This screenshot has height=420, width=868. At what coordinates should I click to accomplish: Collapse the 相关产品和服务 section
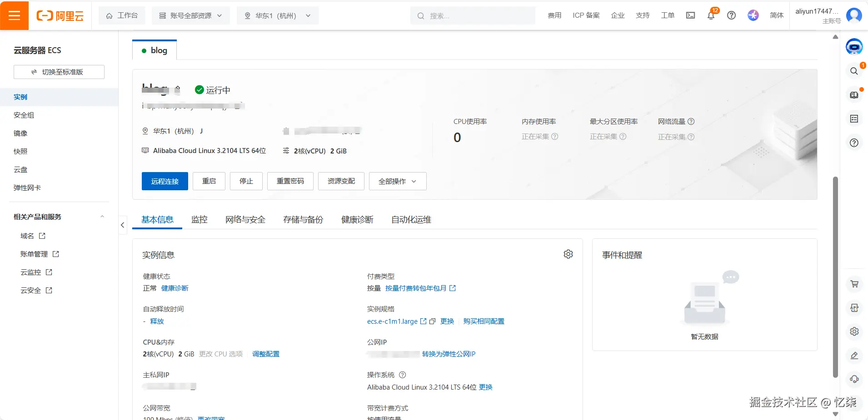coord(102,217)
